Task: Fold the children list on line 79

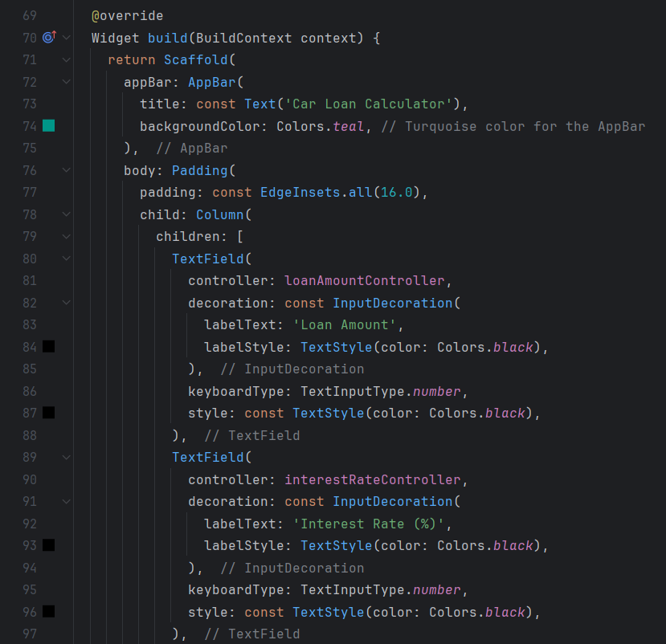Action: [67, 236]
